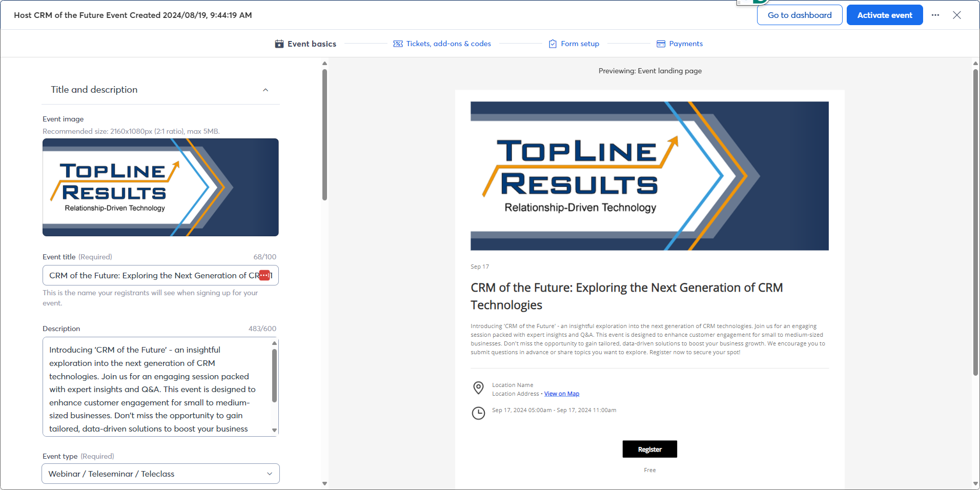Click the description box scrollbar thumb

pyautogui.click(x=274, y=376)
